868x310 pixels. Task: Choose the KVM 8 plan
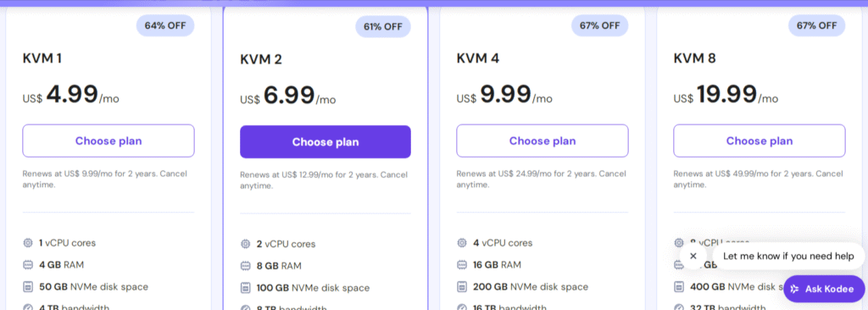[x=759, y=141]
